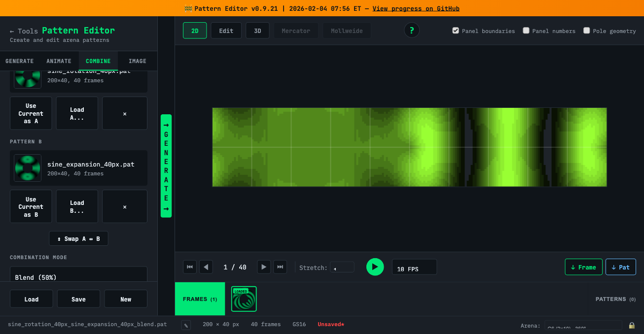Click the arena lock icon
644x334 pixels.
click(632, 326)
